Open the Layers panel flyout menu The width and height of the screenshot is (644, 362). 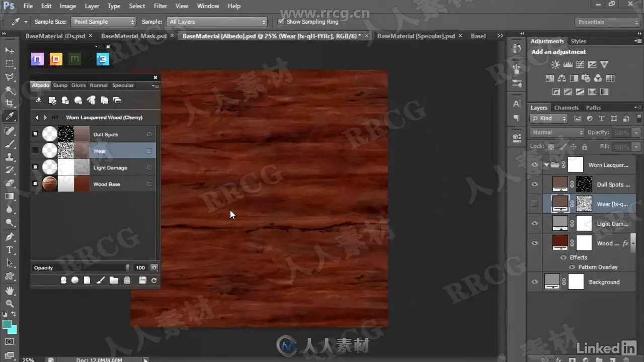pyautogui.click(x=638, y=108)
